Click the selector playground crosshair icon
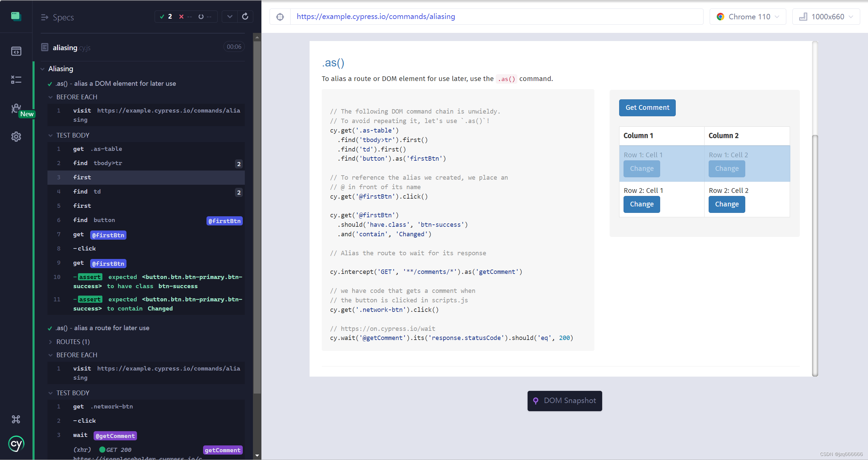This screenshot has height=460, width=868. click(280, 17)
